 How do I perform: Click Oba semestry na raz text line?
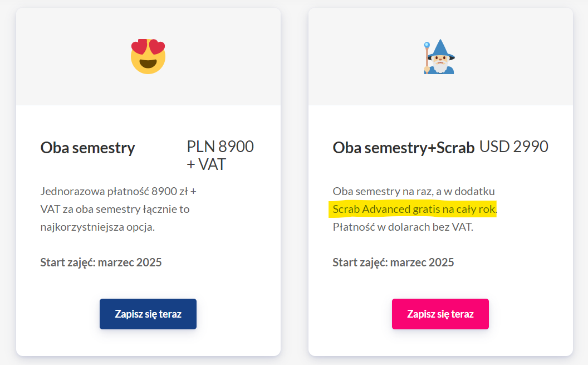(x=414, y=191)
